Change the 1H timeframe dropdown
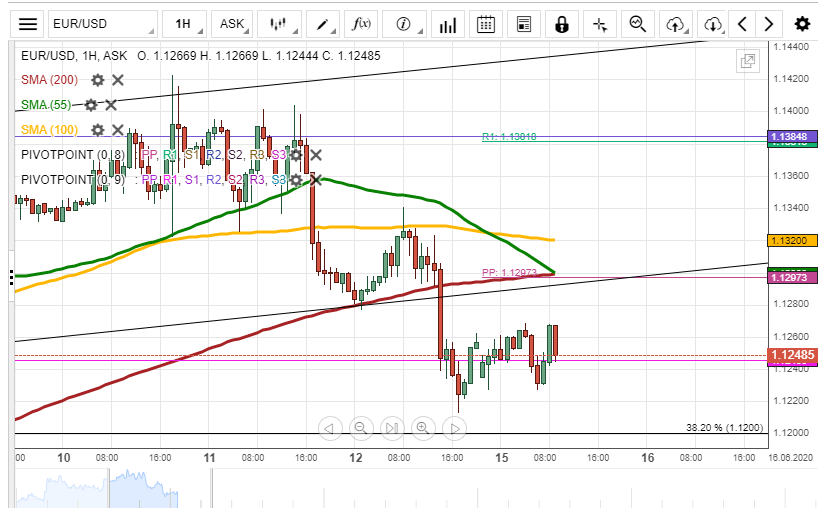This screenshot has height=514, width=833. [184, 24]
